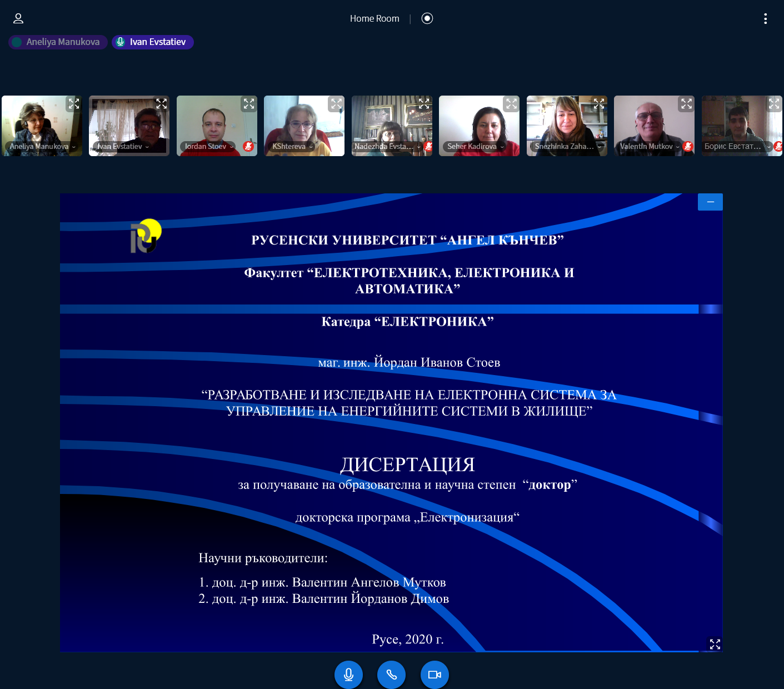Expand Snezhinka Zaha webcam name dropdown
The width and height of the screenshot is (784, 689).
[568, 147]
